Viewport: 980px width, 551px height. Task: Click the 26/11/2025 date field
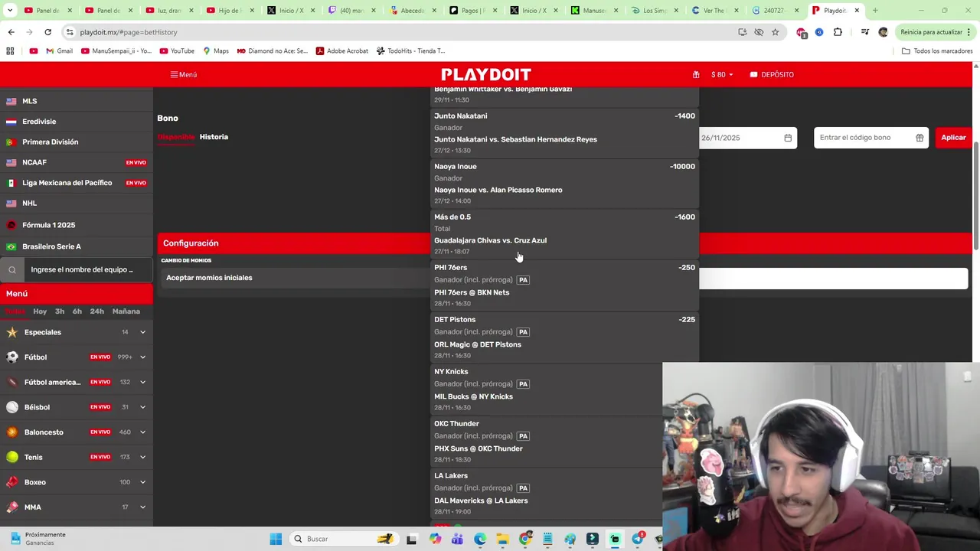pyautogui.click(x=746, y=138)
